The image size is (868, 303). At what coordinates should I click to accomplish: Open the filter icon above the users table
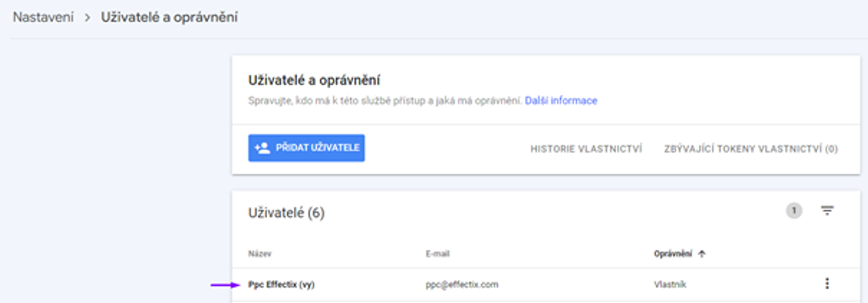coord(827,211)
